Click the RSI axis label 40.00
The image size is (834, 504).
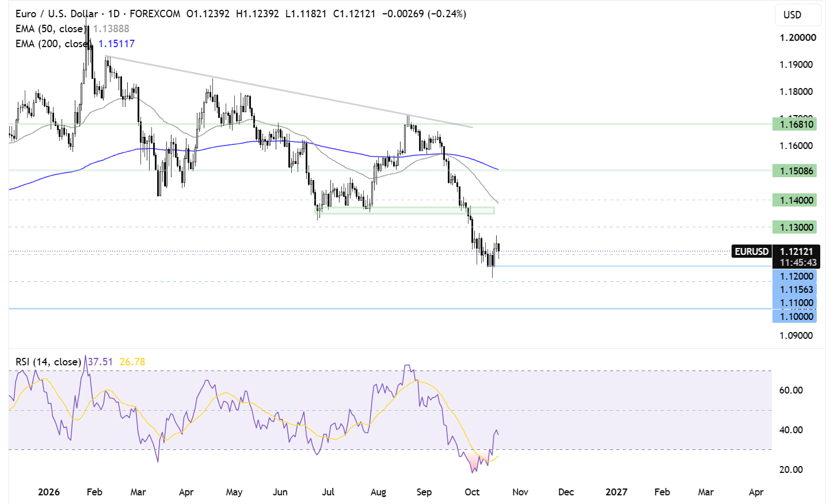coord(791,430)
